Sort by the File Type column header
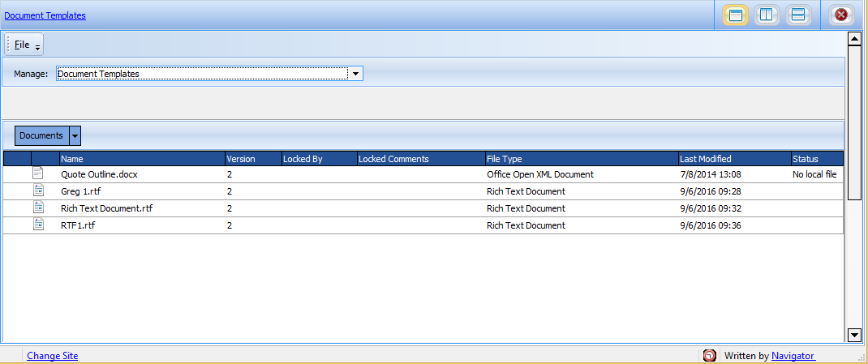This screenshot has width=868, height=364. click(504, 159)
